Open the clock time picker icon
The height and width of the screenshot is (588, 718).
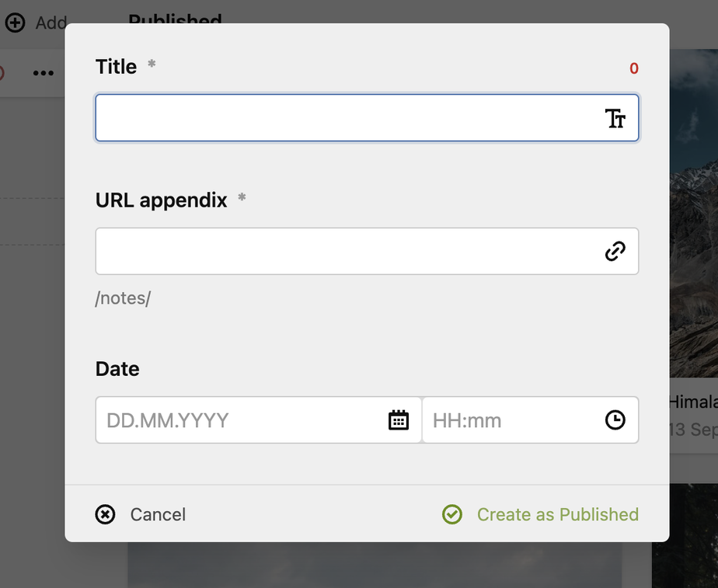(x=615, y=420)
